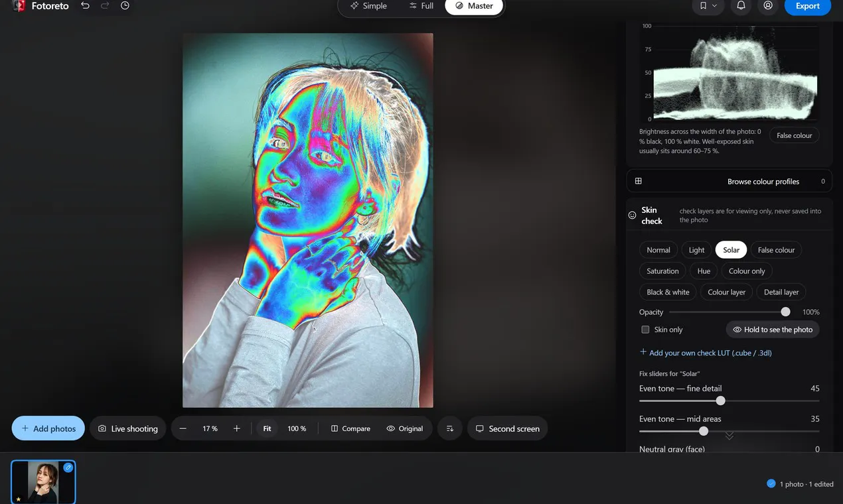Click Add photos
Screen dimensions: 843x504
48,428
